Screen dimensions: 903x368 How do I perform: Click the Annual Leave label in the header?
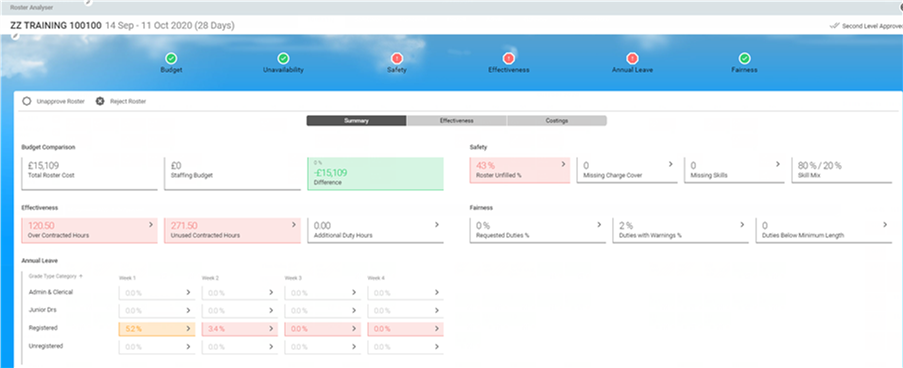[x=632, y=70]
